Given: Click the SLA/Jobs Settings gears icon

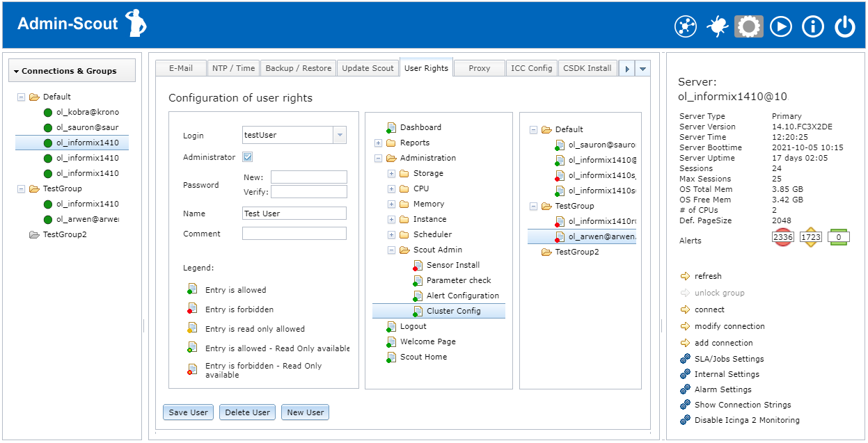Looking at the screenshot, I should click(685, 360).
